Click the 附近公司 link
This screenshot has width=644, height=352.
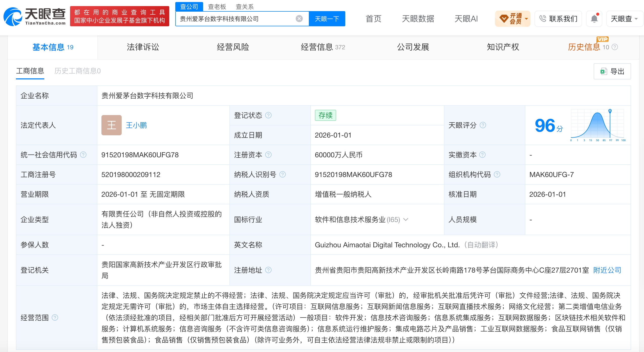pyautogui.click(x=607, y=270)
